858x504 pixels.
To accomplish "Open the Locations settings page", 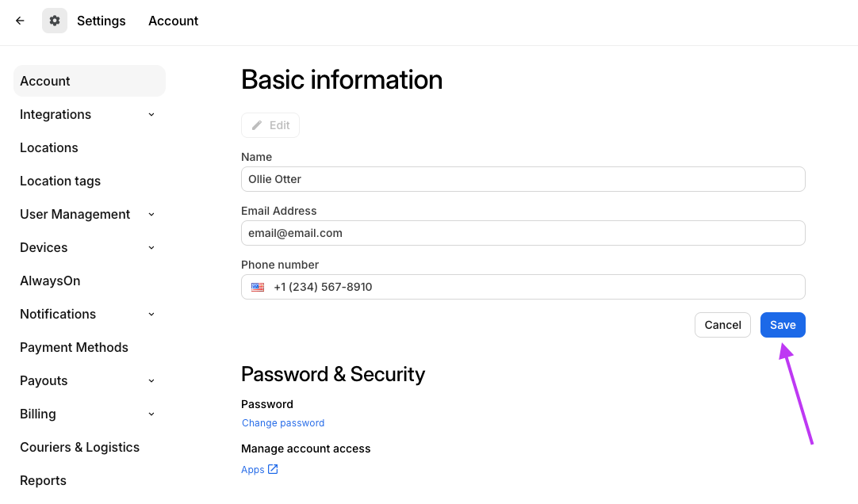I will pyautogui.click(x=49, y=147).
